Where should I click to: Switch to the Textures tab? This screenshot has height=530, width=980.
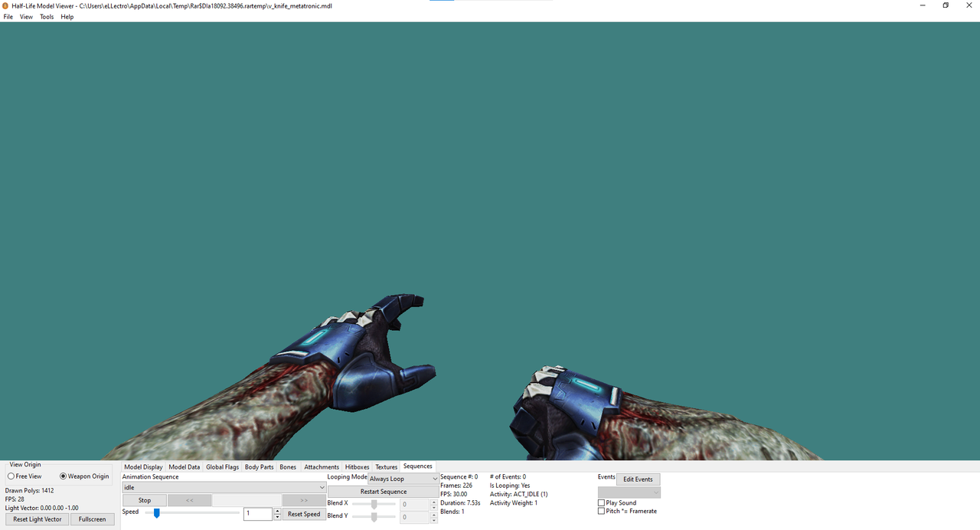point(387,467)
